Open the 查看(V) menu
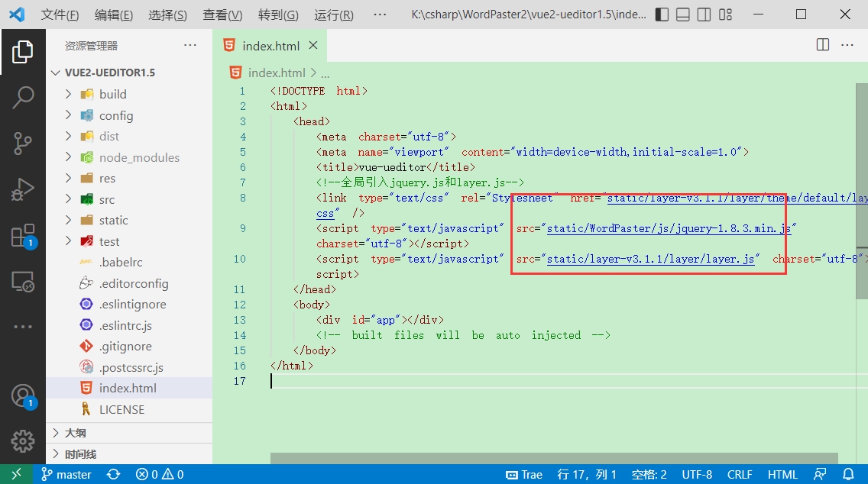The image size is (868, 484). [222, 15]
